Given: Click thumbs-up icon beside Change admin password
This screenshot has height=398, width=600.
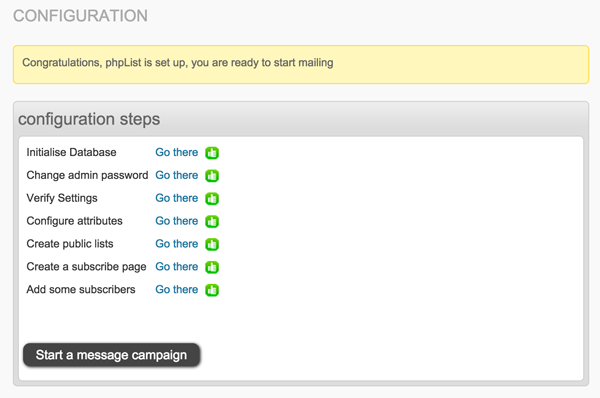Looking at the screenshot, I should click(x=212, y=176).
